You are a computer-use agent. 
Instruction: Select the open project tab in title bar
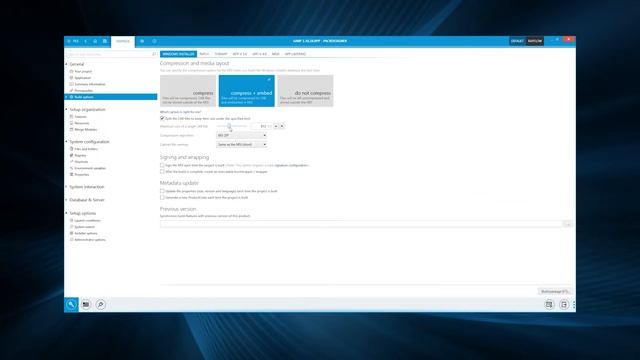pos(122,41)
